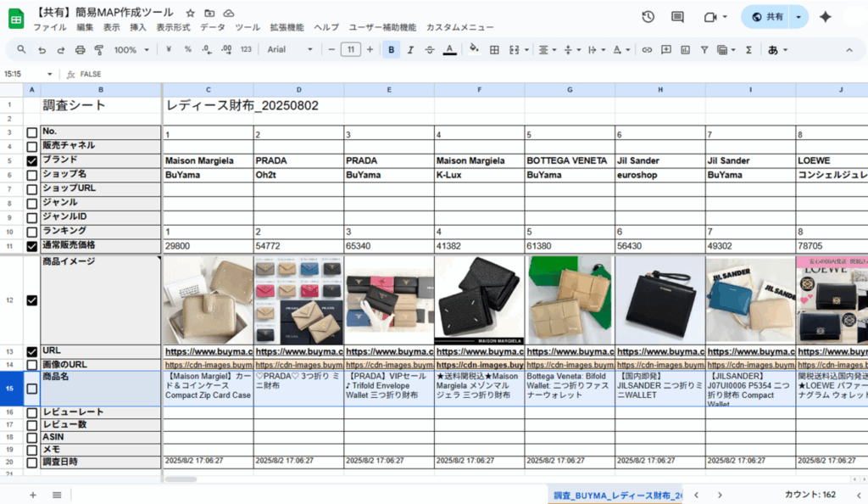The image size is (868, 504).
Task: Open the comments panel
Action: click(677, 17)
